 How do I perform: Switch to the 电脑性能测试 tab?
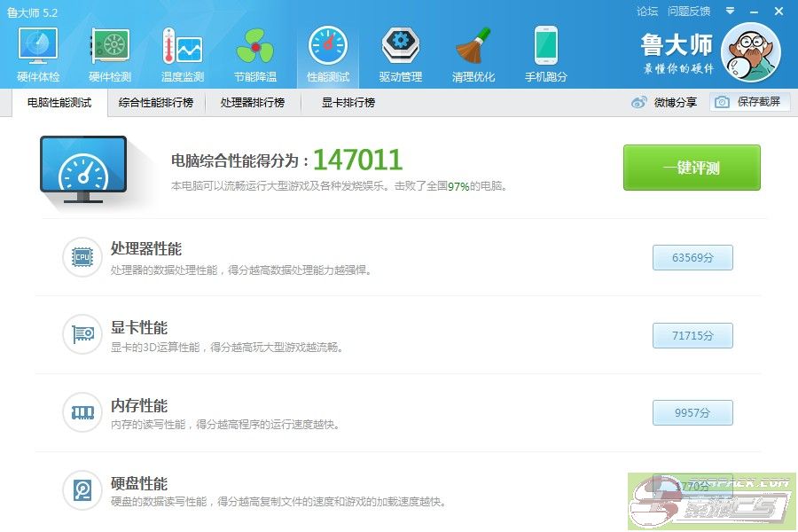(59, 103)
